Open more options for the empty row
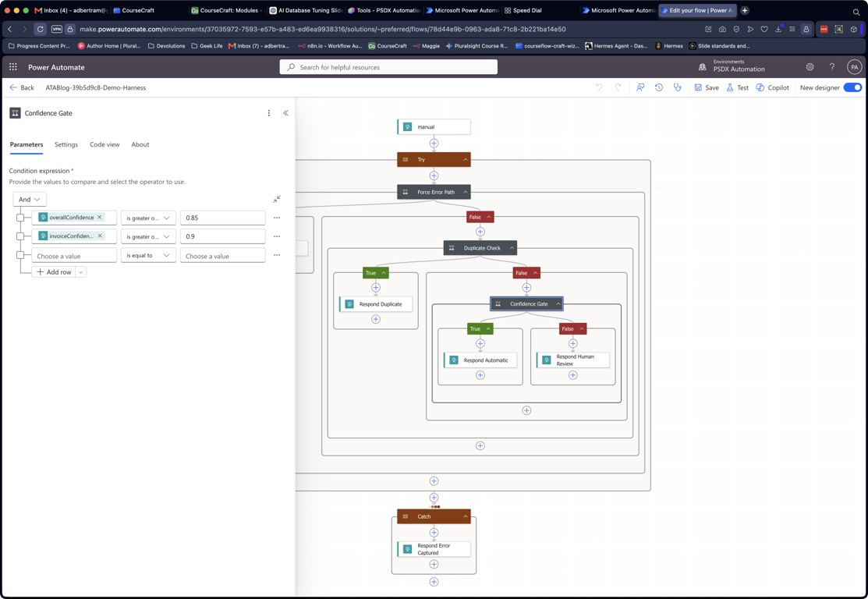The width and height of the screenshot is (868, 599). click(277, 255)
